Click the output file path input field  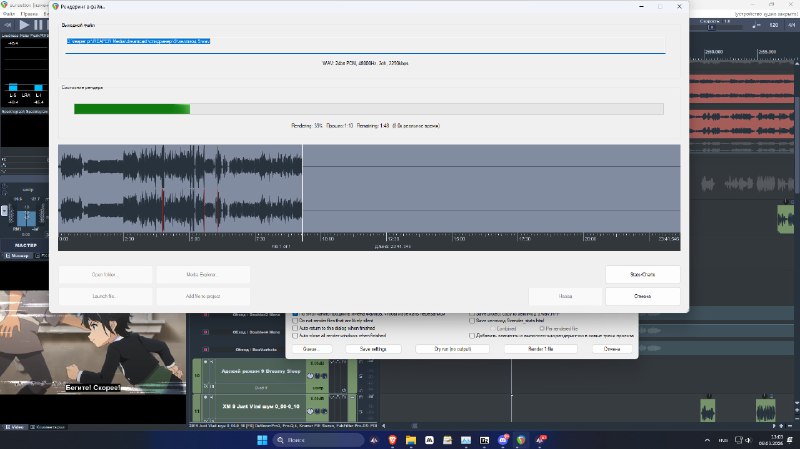(365, 41)
